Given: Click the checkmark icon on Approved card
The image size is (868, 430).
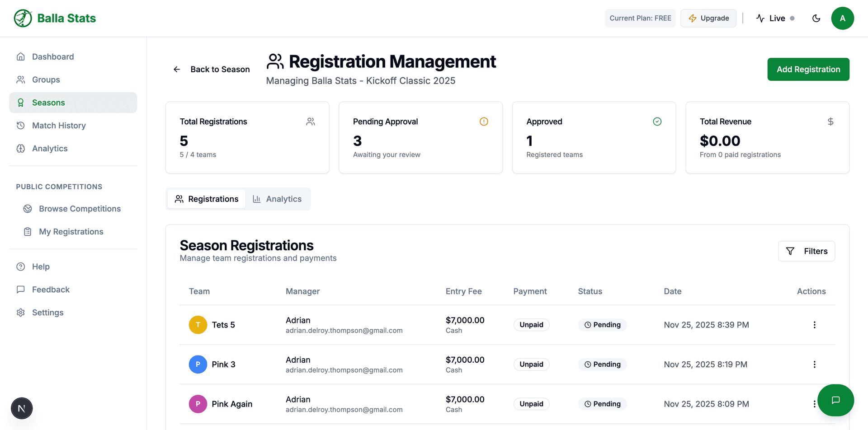Looking at the screenshot, I should tap(657, 121).
